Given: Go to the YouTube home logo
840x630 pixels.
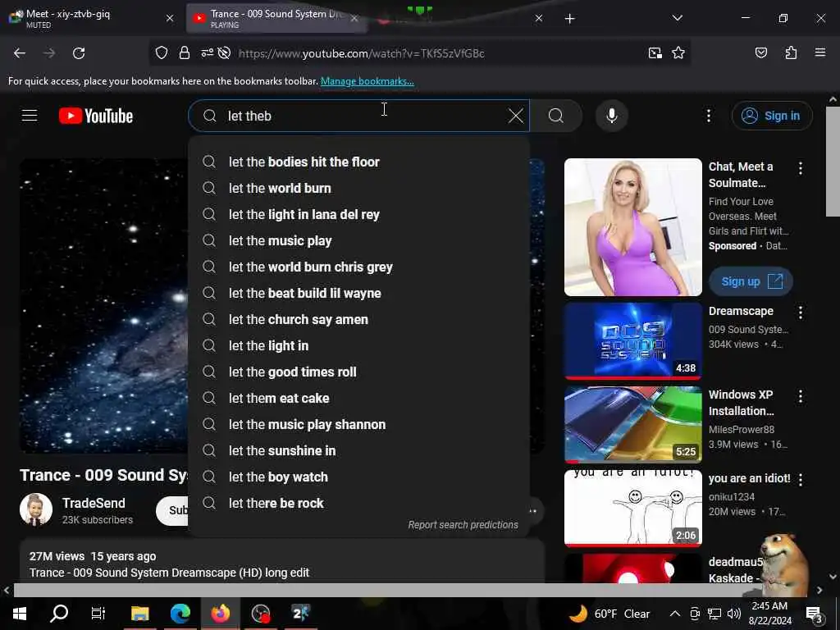Looking at the screenshot, I should [96, 116].
